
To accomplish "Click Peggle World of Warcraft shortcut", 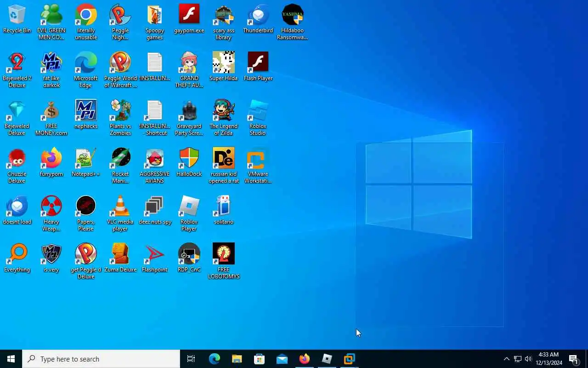I will point(120,70).
